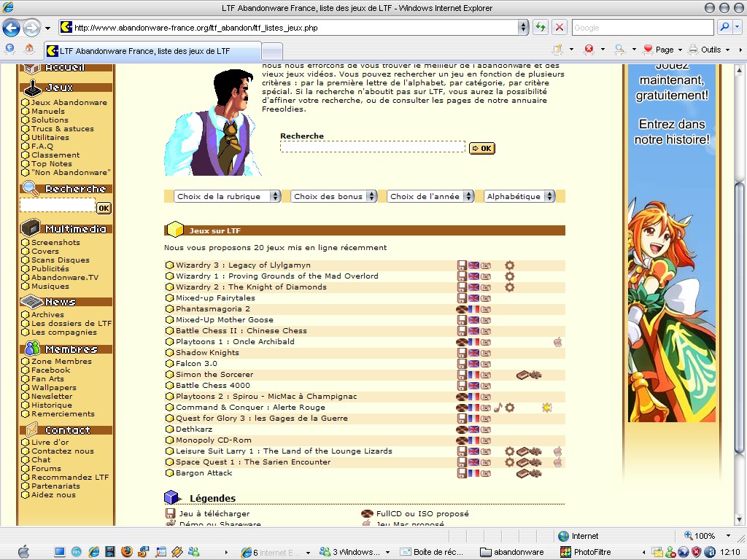Click the anime girl game advertisement banner
This screenshot has height=560, width=747.
(x=672, y=243)
